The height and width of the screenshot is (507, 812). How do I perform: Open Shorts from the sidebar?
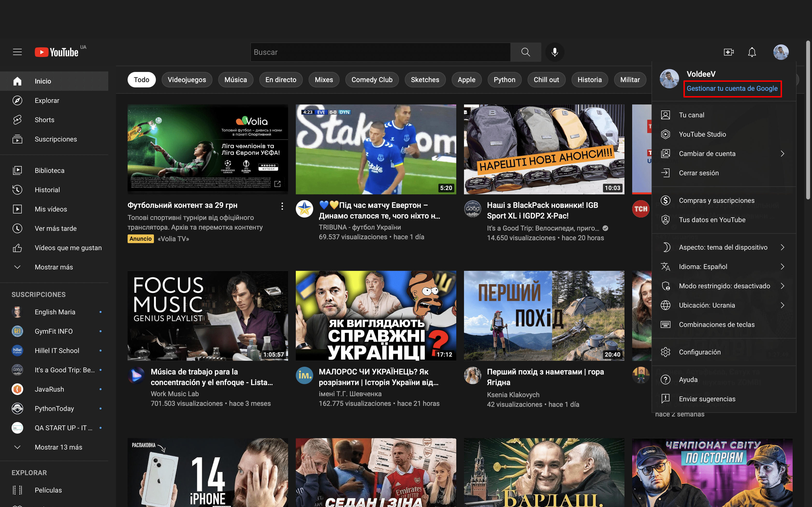pos(44,120)
